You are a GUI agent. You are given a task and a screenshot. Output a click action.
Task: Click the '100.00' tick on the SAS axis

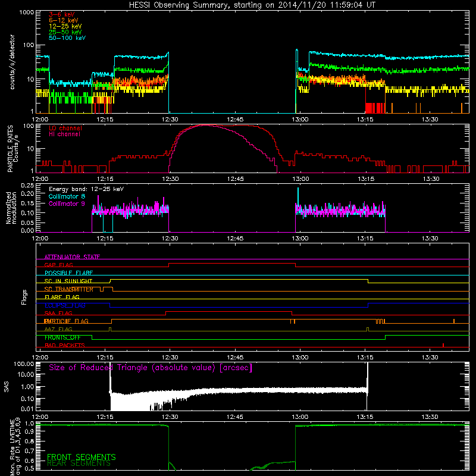pyautogui.click(x=24, y=364)
